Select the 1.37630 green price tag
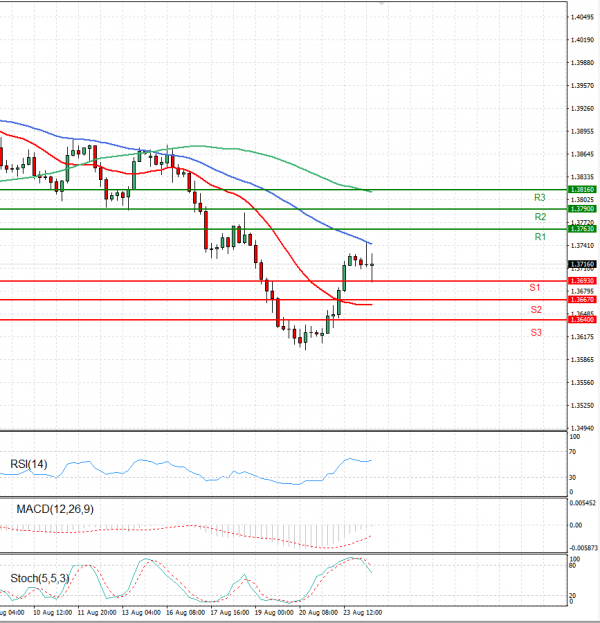Image resolution: width=600 pixels, height=623 pixels. point(583,229)
